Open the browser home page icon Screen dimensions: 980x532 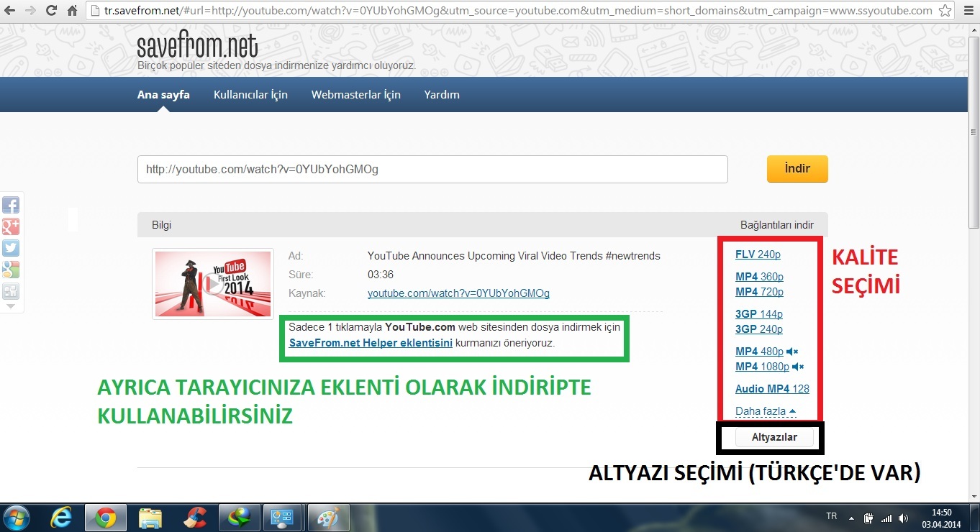coord(72,12)
